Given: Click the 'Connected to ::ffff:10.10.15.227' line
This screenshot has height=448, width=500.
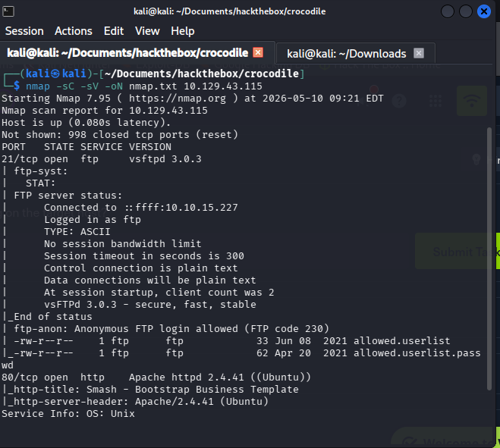Looking at the screenshot, I should [x=141, y=208].
